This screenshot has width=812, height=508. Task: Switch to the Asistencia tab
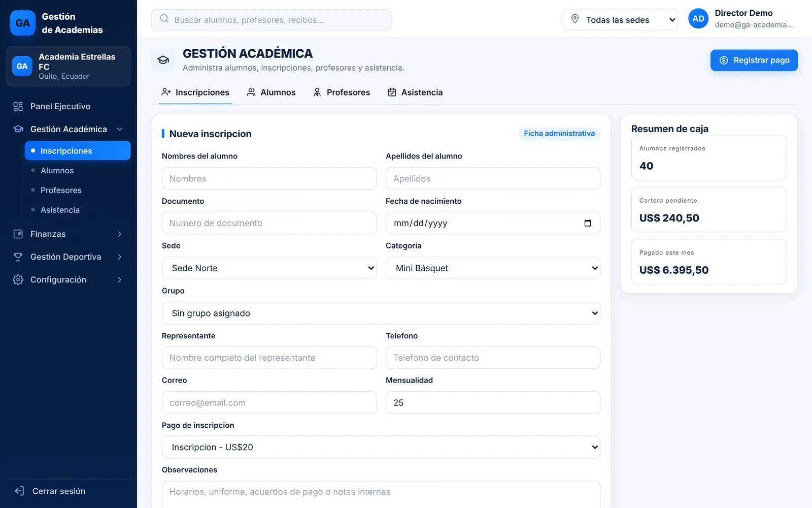(415, 92)
